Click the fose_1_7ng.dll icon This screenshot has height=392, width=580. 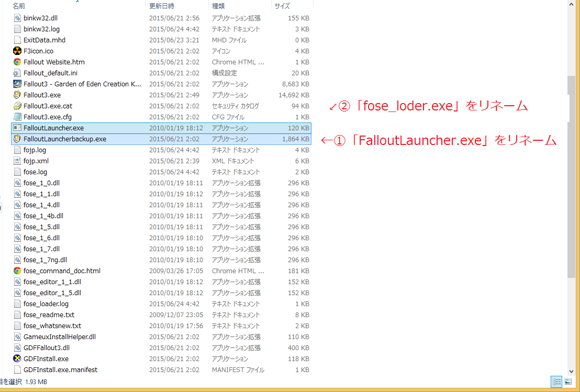tap(17, 260)
